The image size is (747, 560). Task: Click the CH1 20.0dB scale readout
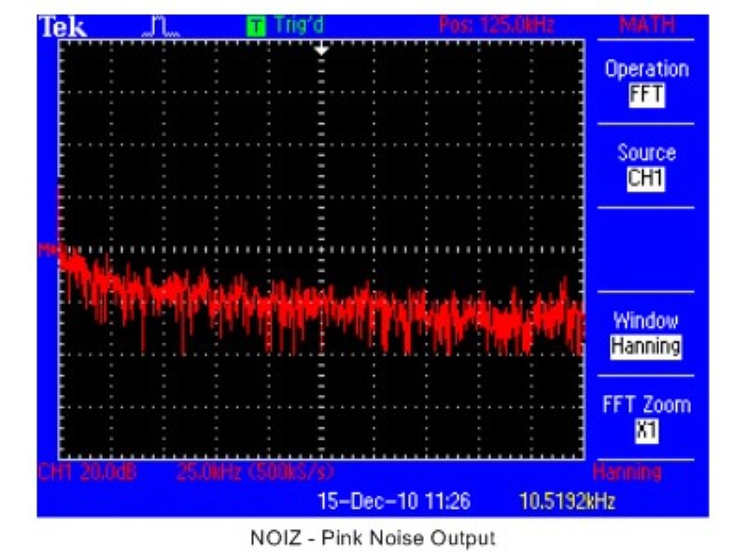(87, 471)
